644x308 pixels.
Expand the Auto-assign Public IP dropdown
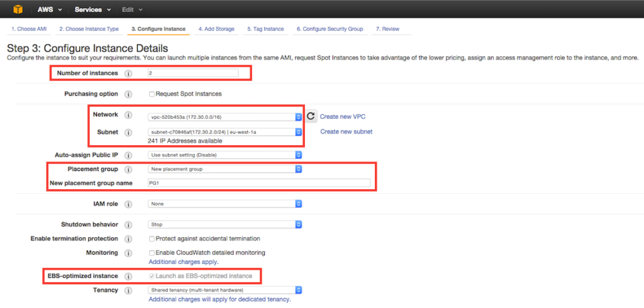[x=225, y=155]
